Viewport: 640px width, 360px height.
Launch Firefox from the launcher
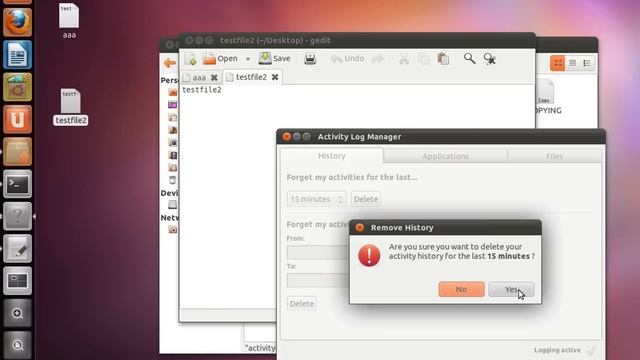pyautogui.click(x=17, y=22)
